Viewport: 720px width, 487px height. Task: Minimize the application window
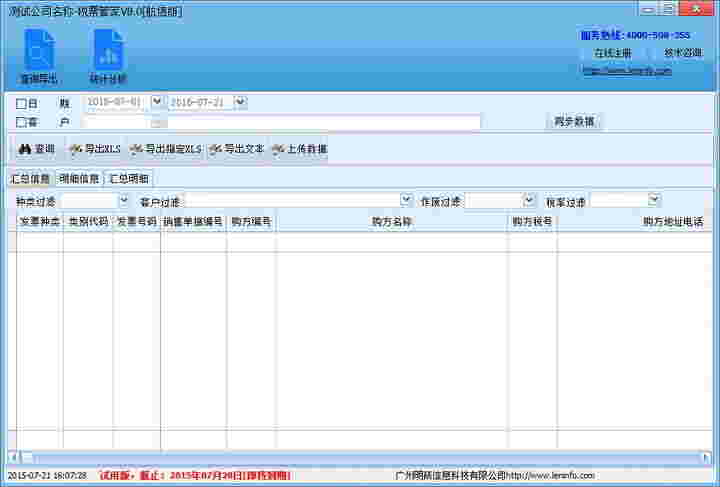648,9
